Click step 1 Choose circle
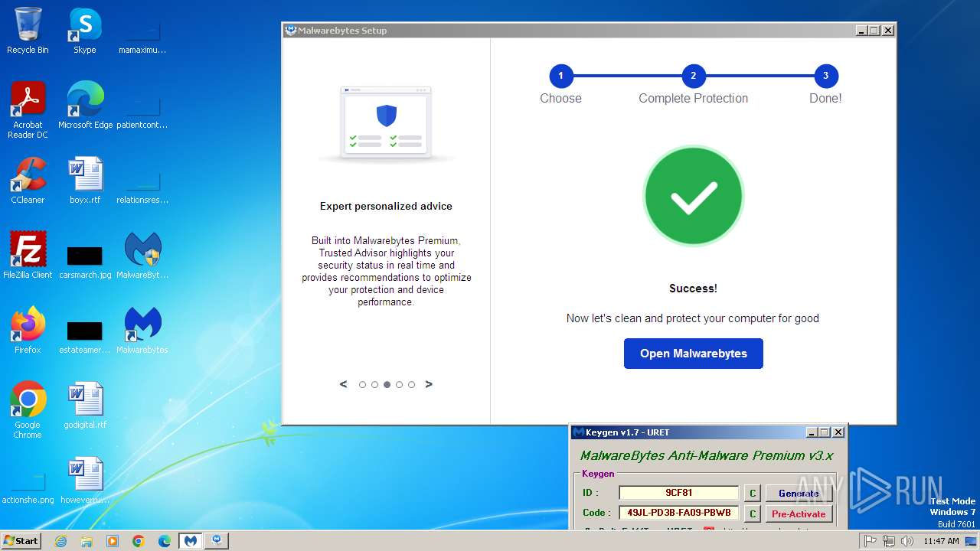 click(560, 76)
